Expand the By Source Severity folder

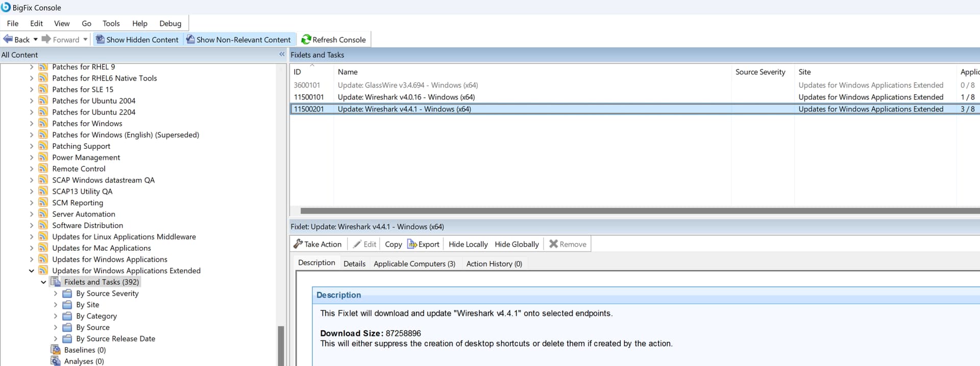click(56, 293)
